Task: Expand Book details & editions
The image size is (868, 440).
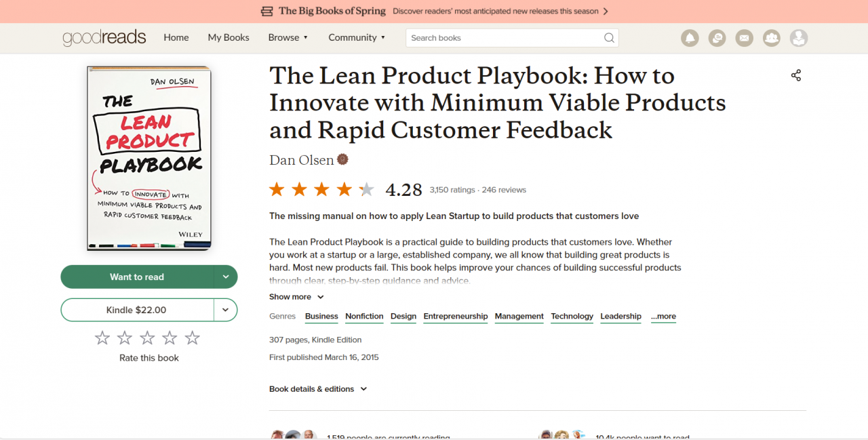Action: coord(318,388)
